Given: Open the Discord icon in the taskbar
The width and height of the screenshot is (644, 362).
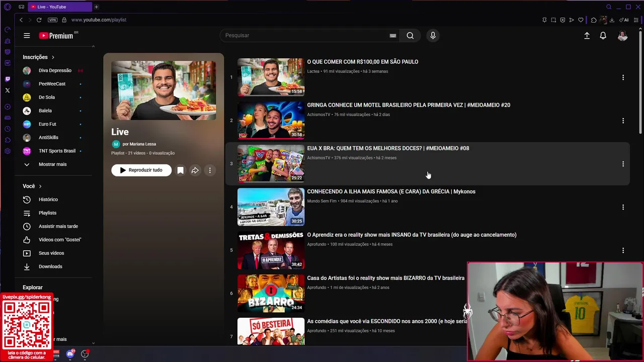Looking at the screenshot, I should [70, 354].
